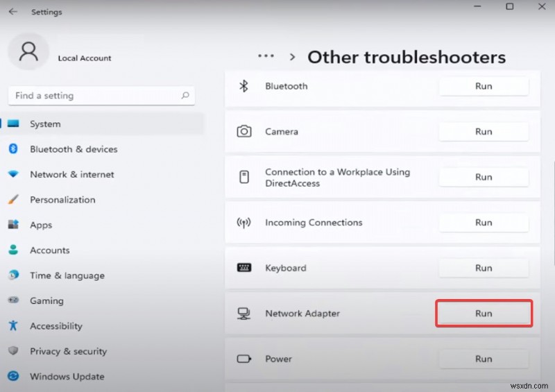The height and width of the screenshot is (392, 555).
Task: Run the Power troubleshooter
Action: coord(484,359)
